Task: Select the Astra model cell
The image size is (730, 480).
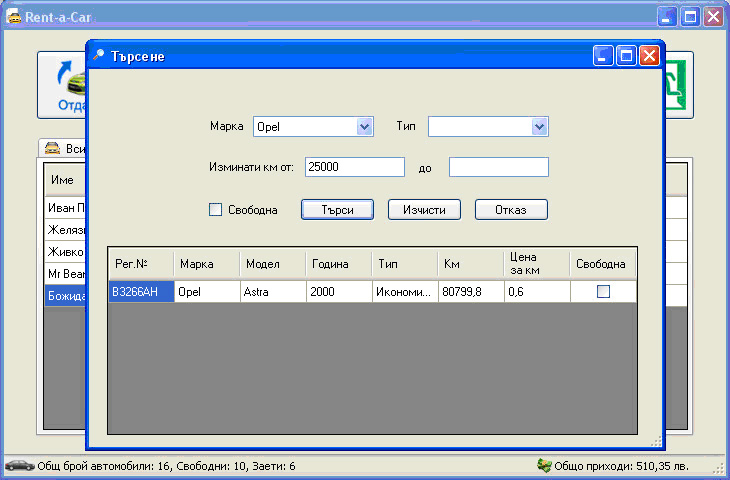Action: pyautogui.click(x=273, y=292)
